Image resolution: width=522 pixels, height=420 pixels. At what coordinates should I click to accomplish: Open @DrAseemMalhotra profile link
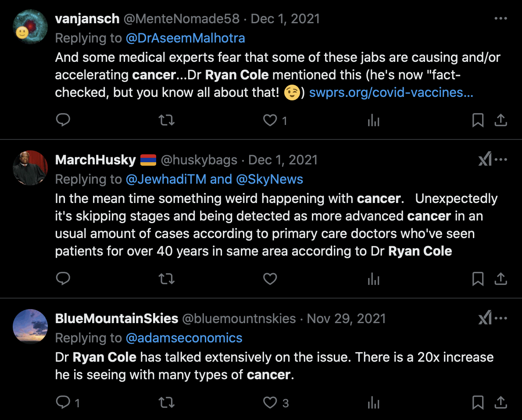pos(185,38)
